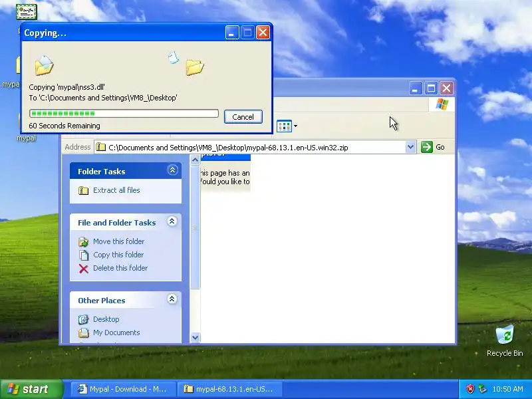
Task: Collapse the Other Places panel
Action: (x=172, y=299)
